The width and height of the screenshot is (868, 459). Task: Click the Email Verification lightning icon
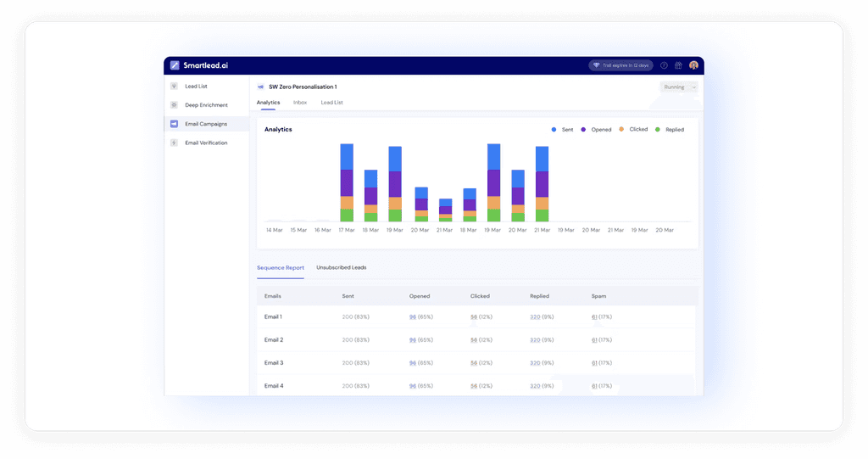pyautogui.click(x=174, y=143)
